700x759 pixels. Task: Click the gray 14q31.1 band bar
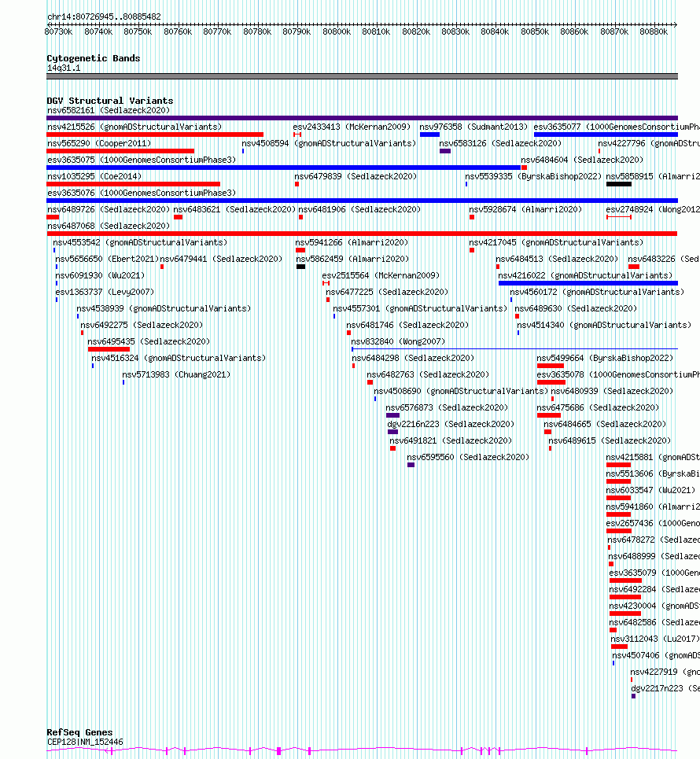(x=362, y=76)
